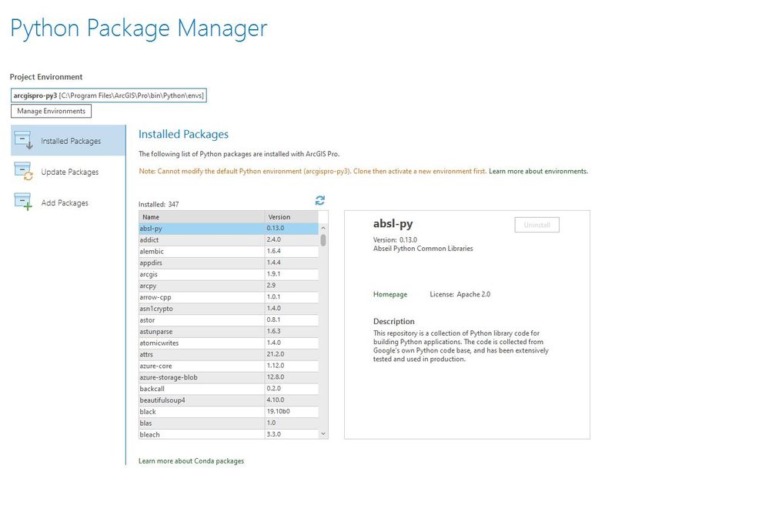This screenshot has height=532, width=769.
Task: Click the Update Packages box icon
Action: point(24,171)
